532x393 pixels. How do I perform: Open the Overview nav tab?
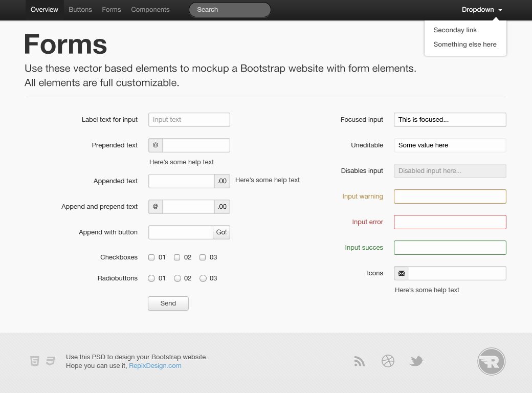pyautogui.click(x=45, y=10)
